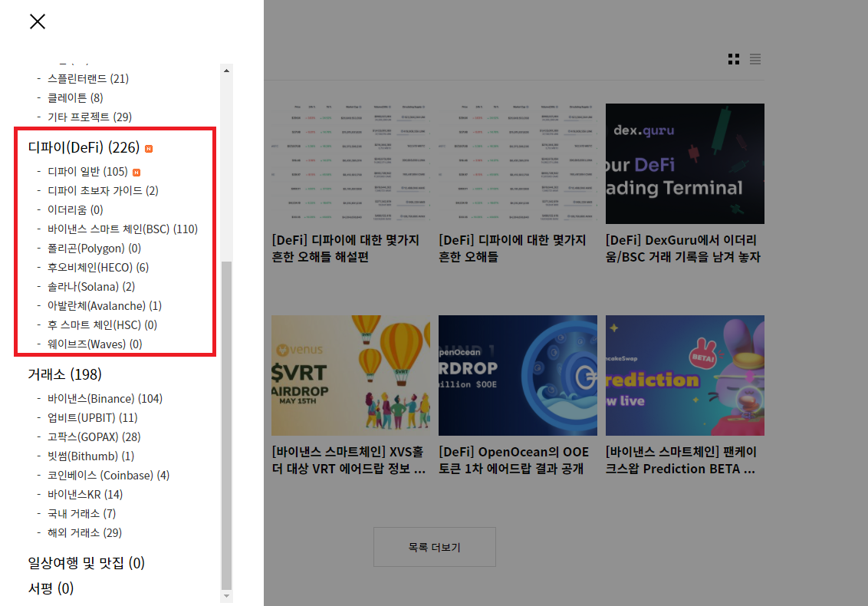The width and height of the screenshot is (868, 606).
Task: Select 아발란체(Avalanche) (1) subcategory
Action: click(104, 306)
